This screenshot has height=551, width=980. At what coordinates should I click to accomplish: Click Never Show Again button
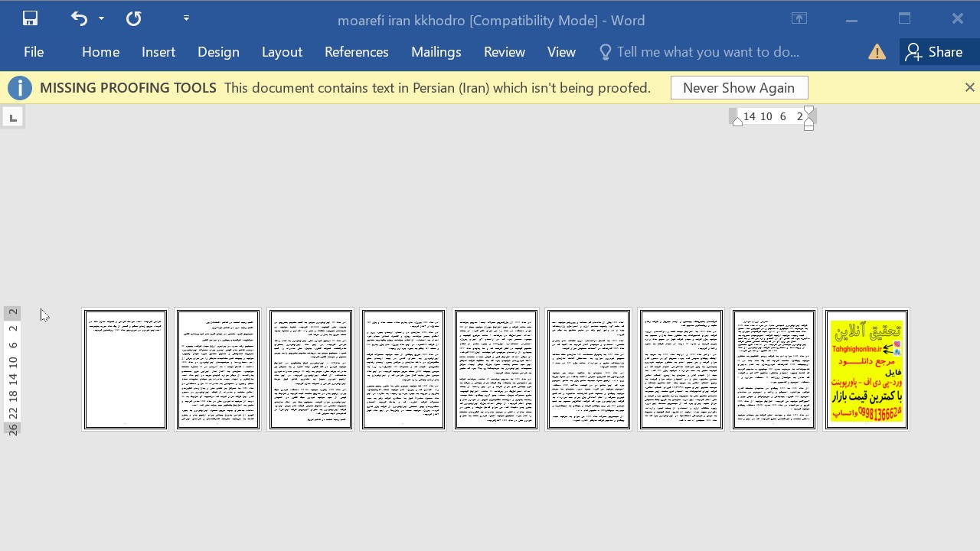(739, 88)
